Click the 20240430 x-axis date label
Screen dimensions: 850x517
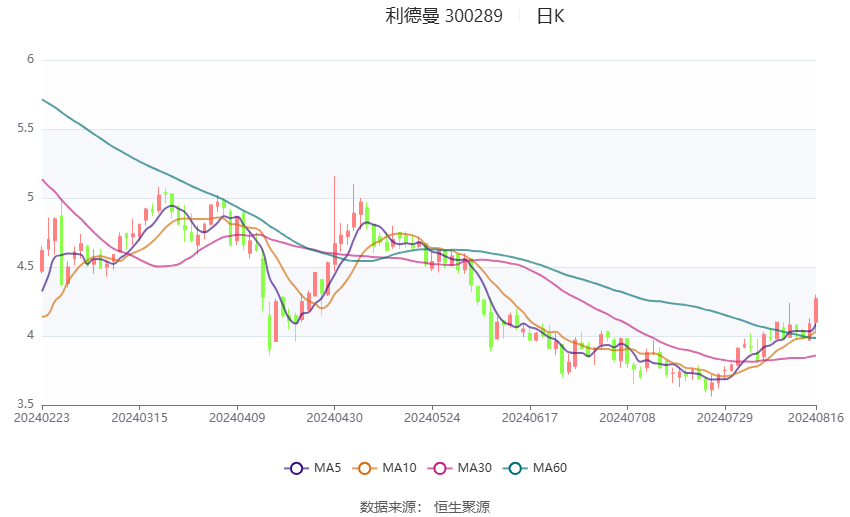pos(334,418)
